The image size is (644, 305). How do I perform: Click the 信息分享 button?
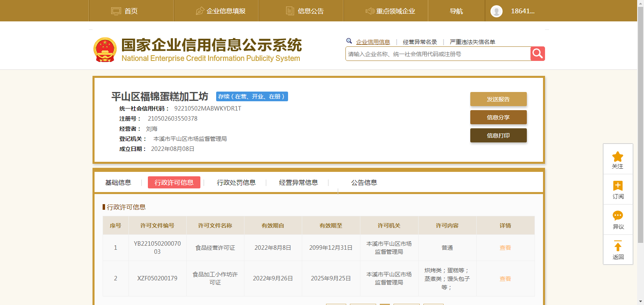(499, 117)
